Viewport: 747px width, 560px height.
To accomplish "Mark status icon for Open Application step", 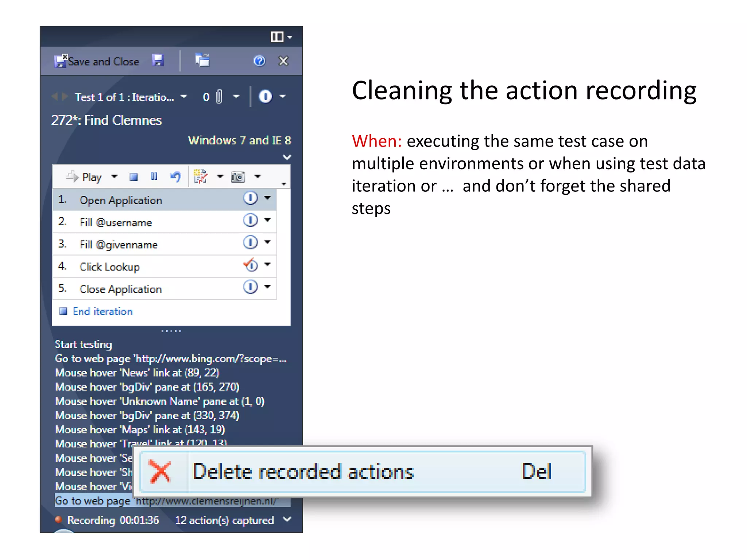I will point(250,198).
